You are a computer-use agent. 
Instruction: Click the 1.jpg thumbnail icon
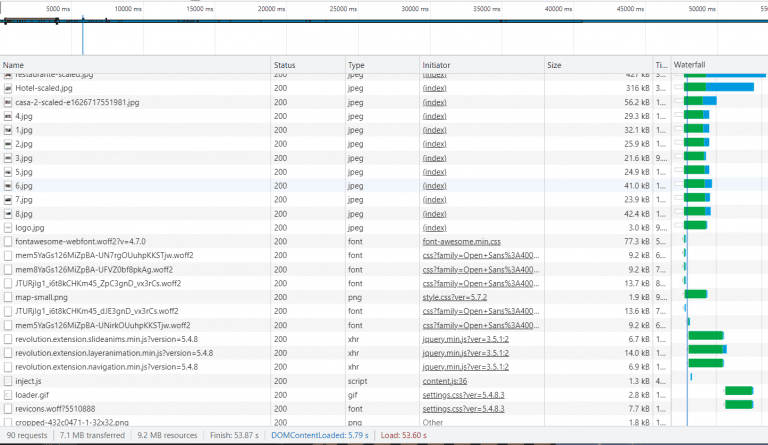(x=8, y=130)
